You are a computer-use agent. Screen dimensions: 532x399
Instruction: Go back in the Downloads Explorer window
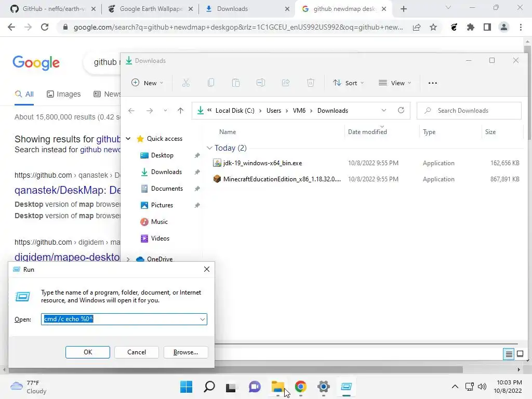[131, 111]
